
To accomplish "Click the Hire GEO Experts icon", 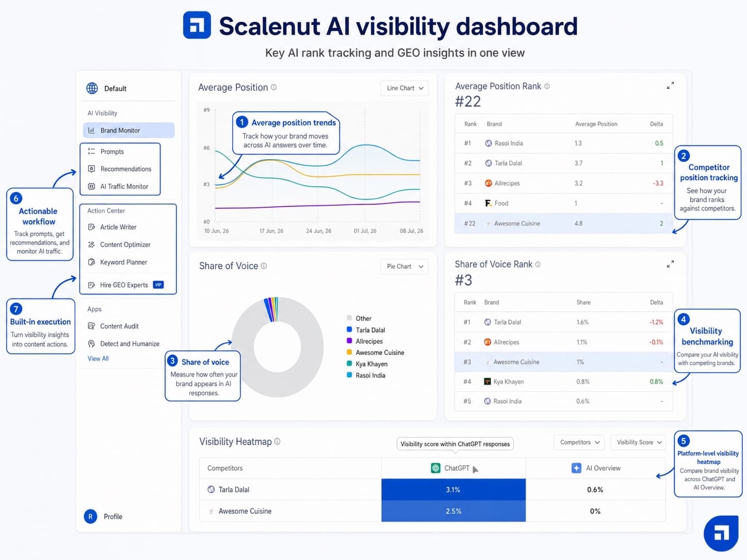I will 91,285.
